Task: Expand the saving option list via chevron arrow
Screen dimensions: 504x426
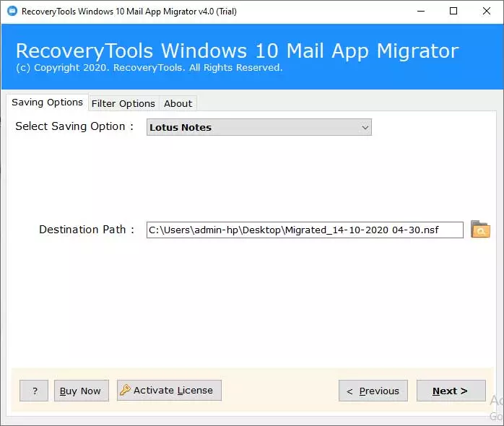Action: (365, 127)
